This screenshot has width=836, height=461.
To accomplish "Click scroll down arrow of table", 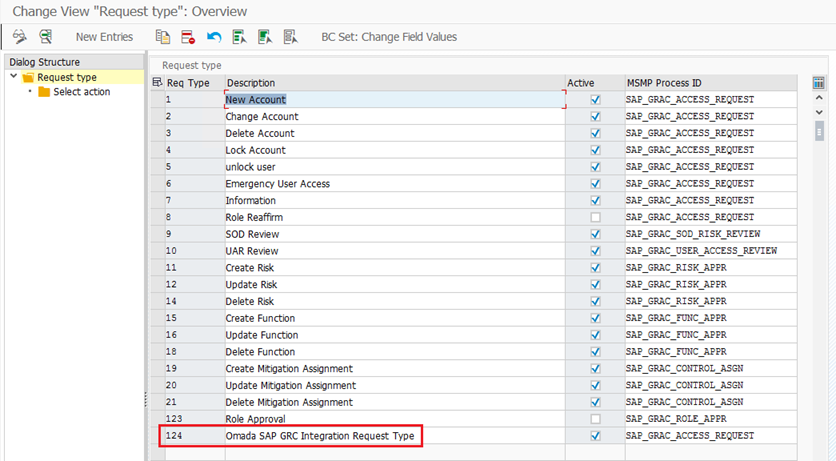I will pos(819,112).
